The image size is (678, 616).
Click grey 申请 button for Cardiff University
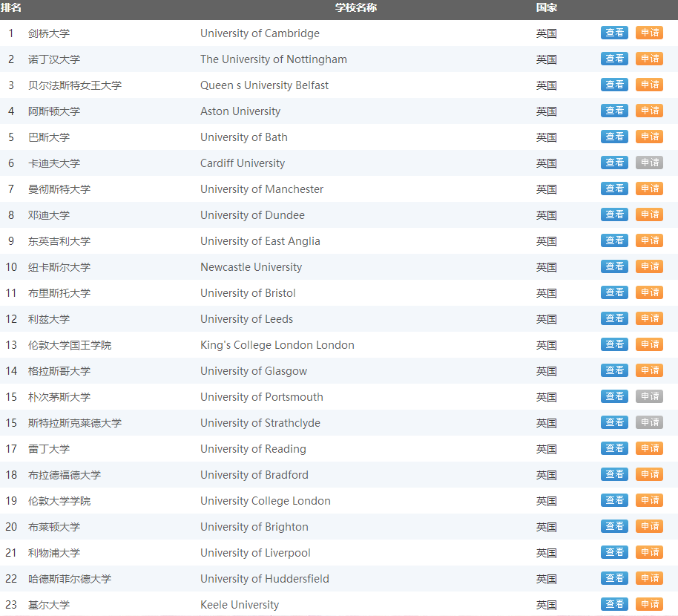(650, 163)
